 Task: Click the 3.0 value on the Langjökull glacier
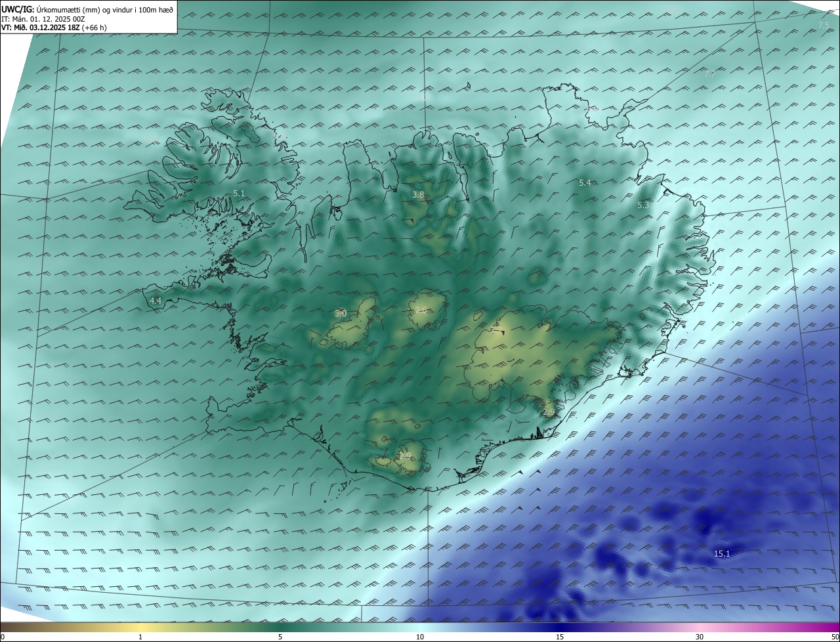click(341, 314)
